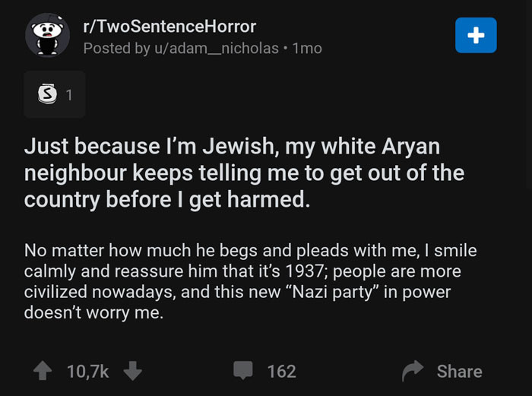Viewport: 532px width, 396px height.
Task: Click the Share text label
Action: (x=459, y=371)
